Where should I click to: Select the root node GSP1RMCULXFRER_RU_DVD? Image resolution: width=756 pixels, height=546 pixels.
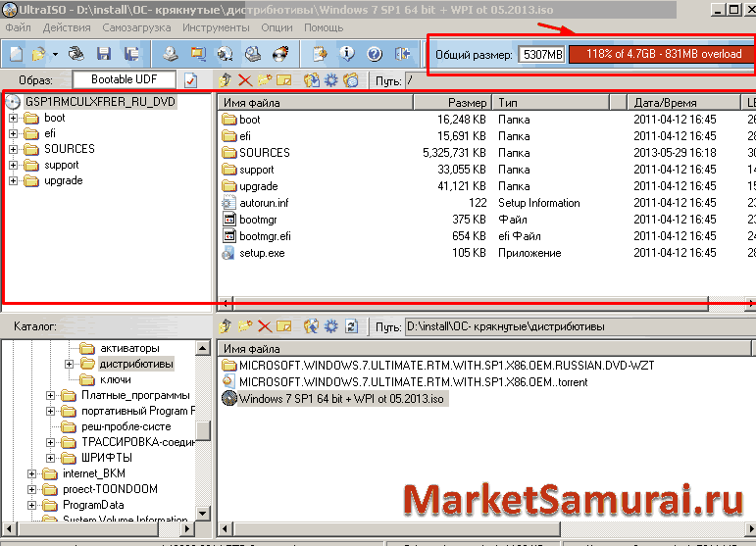pos(100,102)
